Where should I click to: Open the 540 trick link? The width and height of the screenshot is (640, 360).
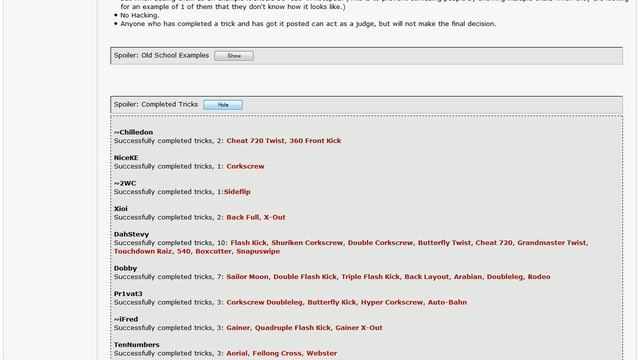click(184, 251)
